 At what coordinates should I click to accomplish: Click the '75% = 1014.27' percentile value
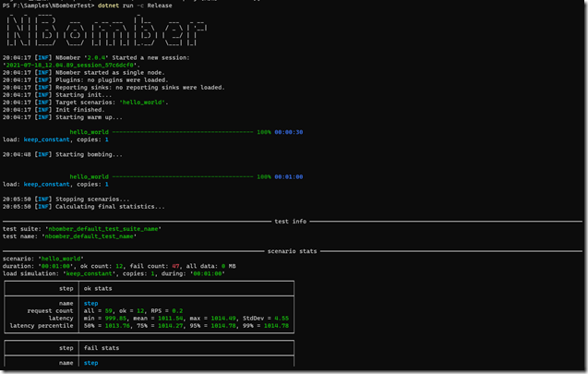click(x=160, y=326)
